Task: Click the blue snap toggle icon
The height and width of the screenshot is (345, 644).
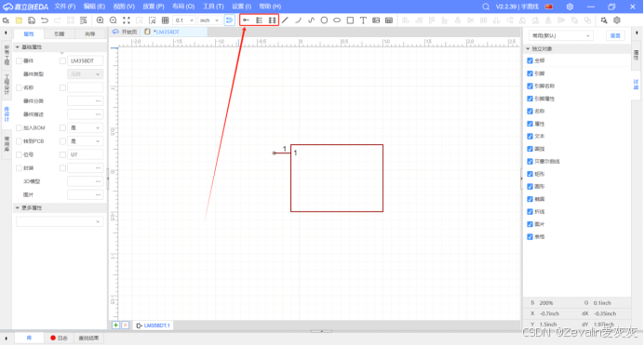Action: tap(229, 20)
